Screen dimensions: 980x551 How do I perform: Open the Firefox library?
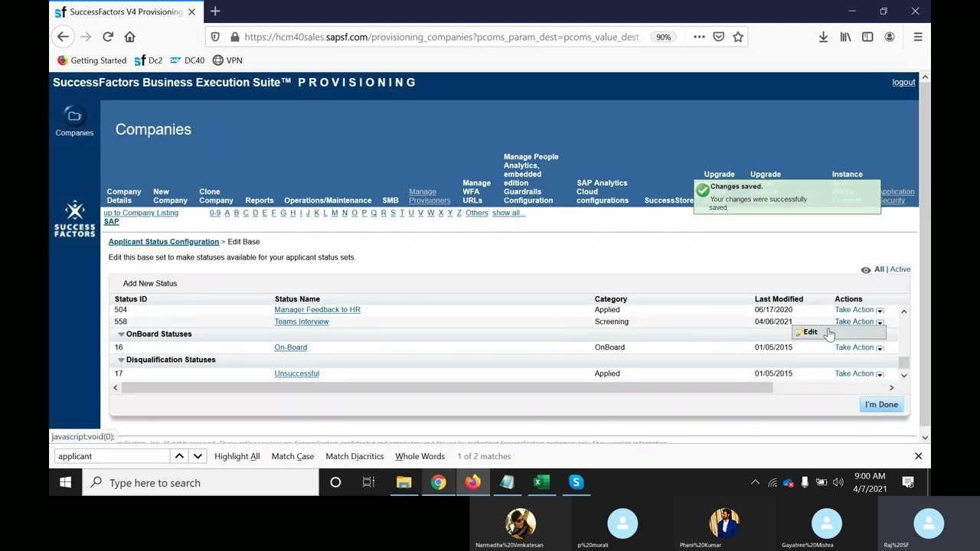[x=845, y=37]
